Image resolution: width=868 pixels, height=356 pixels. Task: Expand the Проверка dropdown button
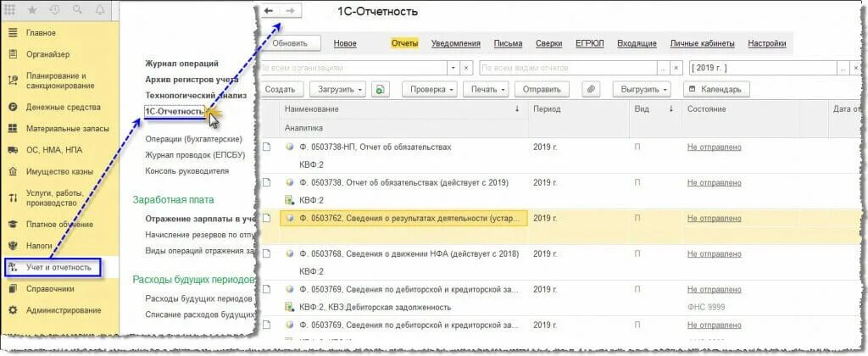pyautogui.click(x=430, y=89)
